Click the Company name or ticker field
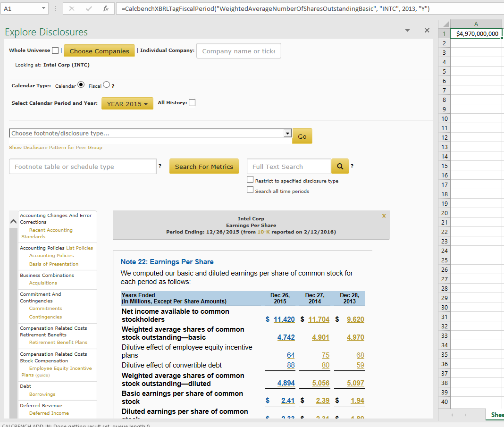 point(238,51)
